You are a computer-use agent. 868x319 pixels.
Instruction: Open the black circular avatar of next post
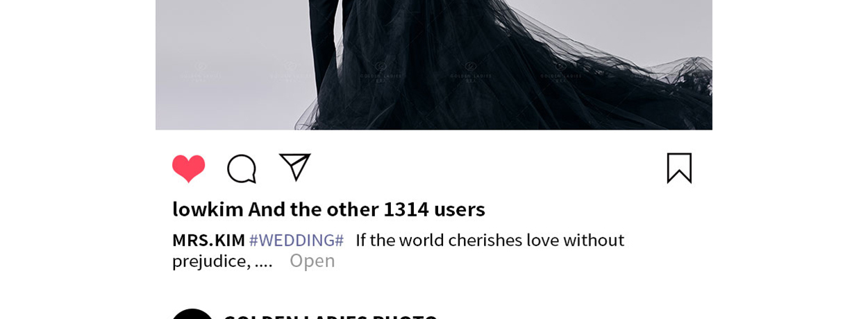(x=192, y=314)
